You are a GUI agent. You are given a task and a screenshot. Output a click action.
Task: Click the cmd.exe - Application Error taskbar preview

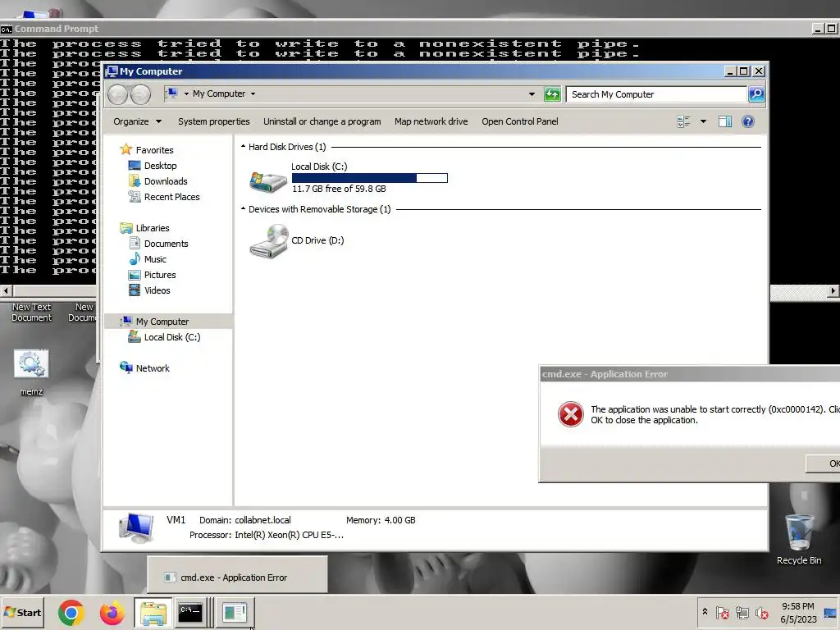237,575
